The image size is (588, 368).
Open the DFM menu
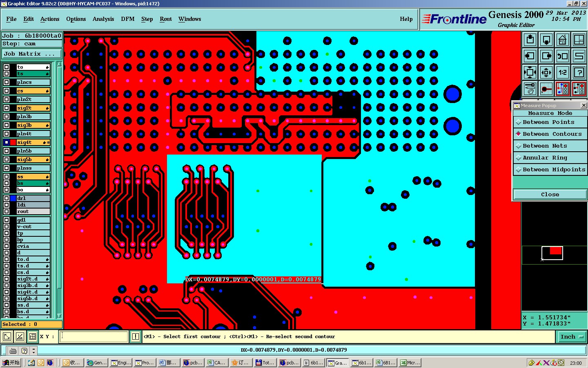(x=128, y=19)
